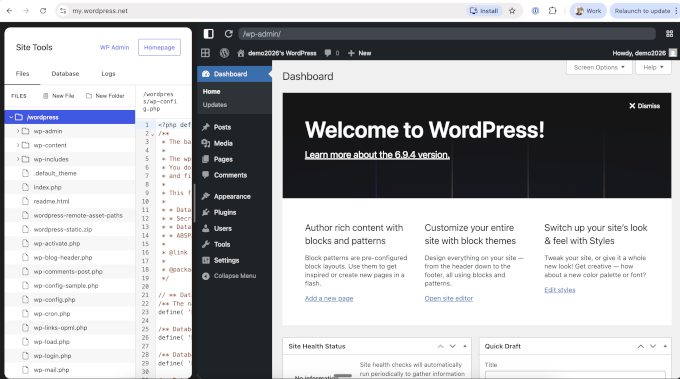Open the grid menu beside the URL bar
The width and height of the screenshot is (680, 379).
(669, 34)
